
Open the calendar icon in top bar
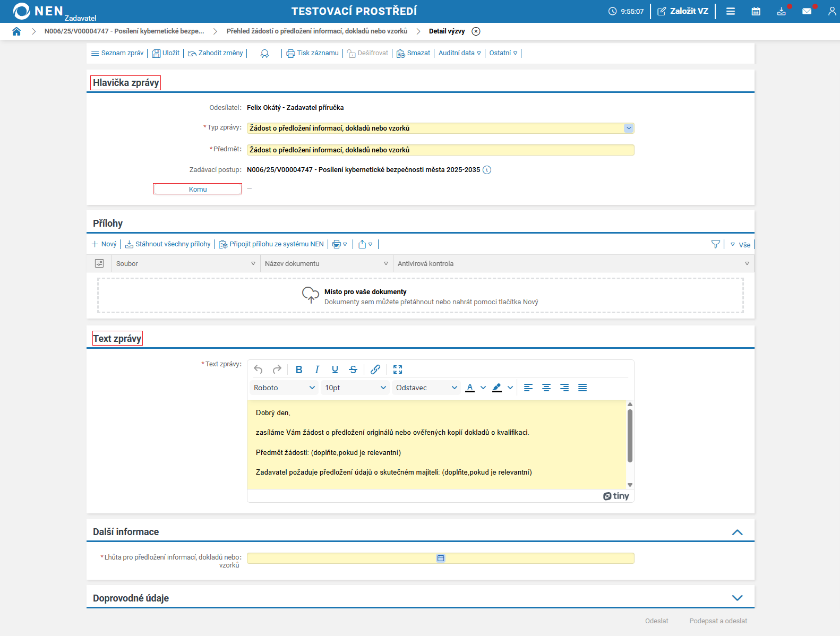(756, 11)
